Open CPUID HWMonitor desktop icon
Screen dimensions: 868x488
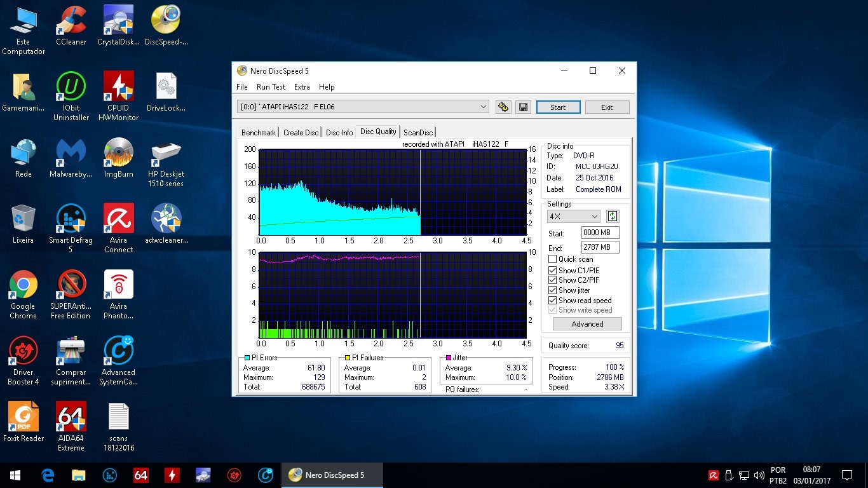(x=119, y=97)
